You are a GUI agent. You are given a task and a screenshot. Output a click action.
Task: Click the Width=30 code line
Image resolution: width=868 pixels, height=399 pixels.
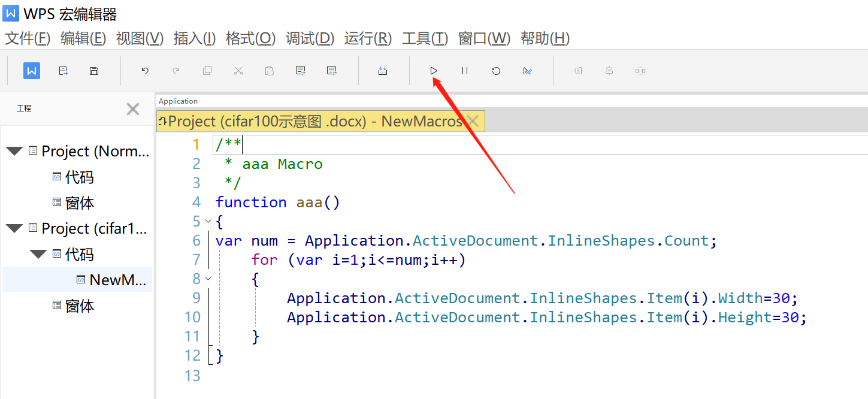tap(543, 298)
